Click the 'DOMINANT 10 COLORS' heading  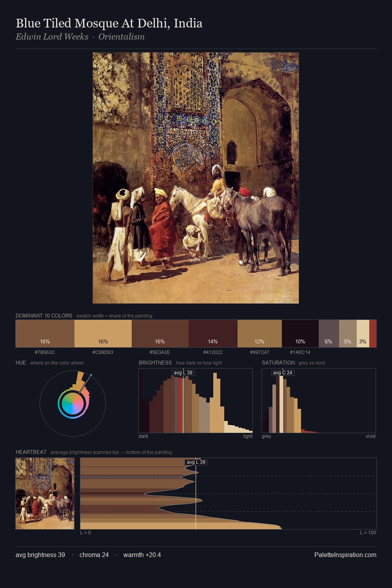(x=44, y=316)
